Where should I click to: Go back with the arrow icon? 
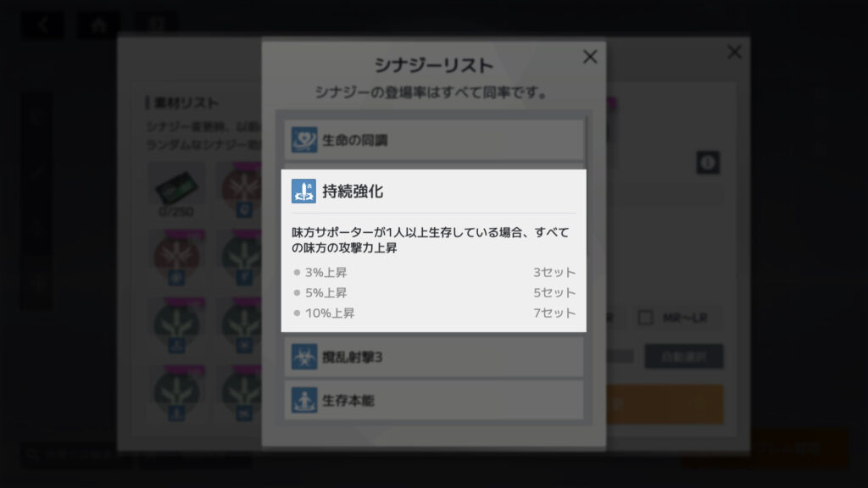point(42,25)
